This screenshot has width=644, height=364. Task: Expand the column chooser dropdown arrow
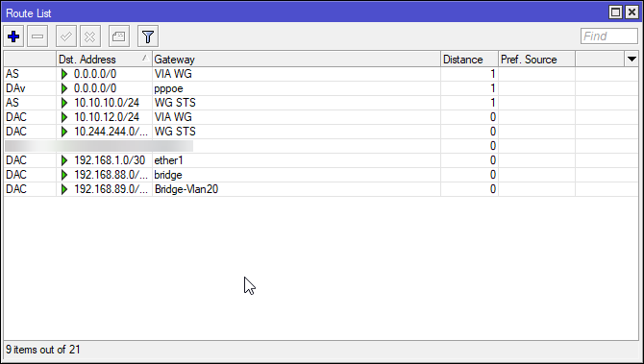pyautogui.click(x=632, y=60)
